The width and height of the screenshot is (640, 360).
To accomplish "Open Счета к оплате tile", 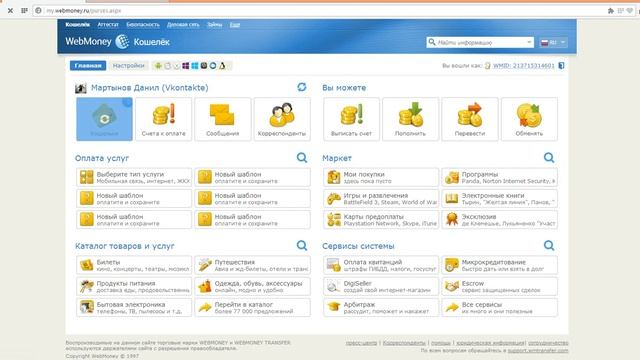I will (x=164, y=119).
